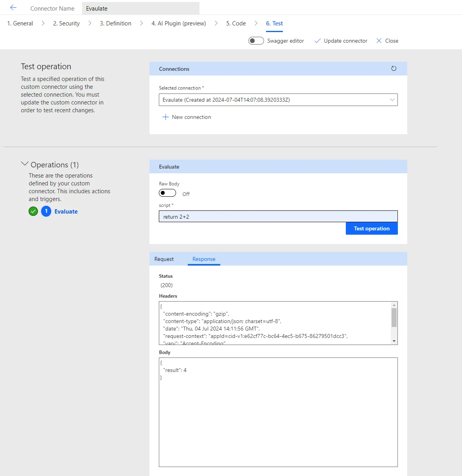Click the Headers box scrollbar thumb
The width and height of the screenshot is (462, 476).
[x=394, y=317]
